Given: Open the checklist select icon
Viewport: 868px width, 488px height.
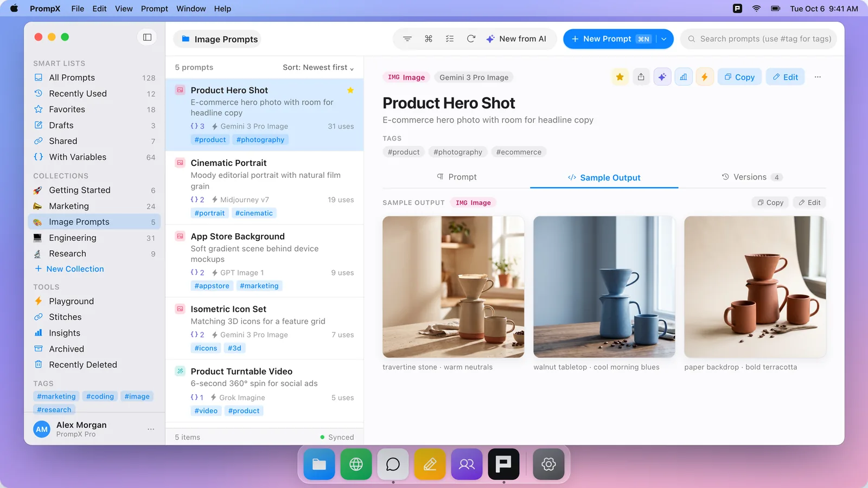Looking at the screenshot, I should [450, 39].
